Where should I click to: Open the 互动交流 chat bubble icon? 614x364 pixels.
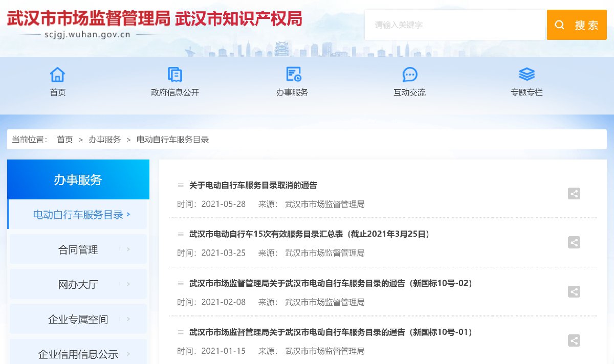pos(409,75)
